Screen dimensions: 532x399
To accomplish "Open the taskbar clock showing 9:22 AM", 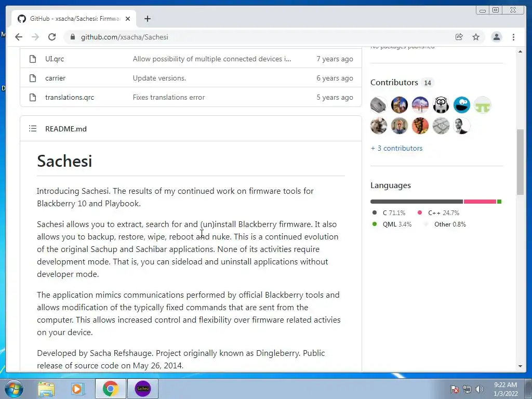I will [x=506, y=389].
